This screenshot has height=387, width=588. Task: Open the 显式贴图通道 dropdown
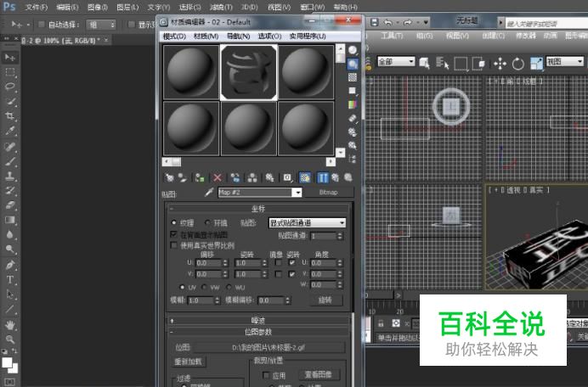pyautogui.click(x=307, y=222)
